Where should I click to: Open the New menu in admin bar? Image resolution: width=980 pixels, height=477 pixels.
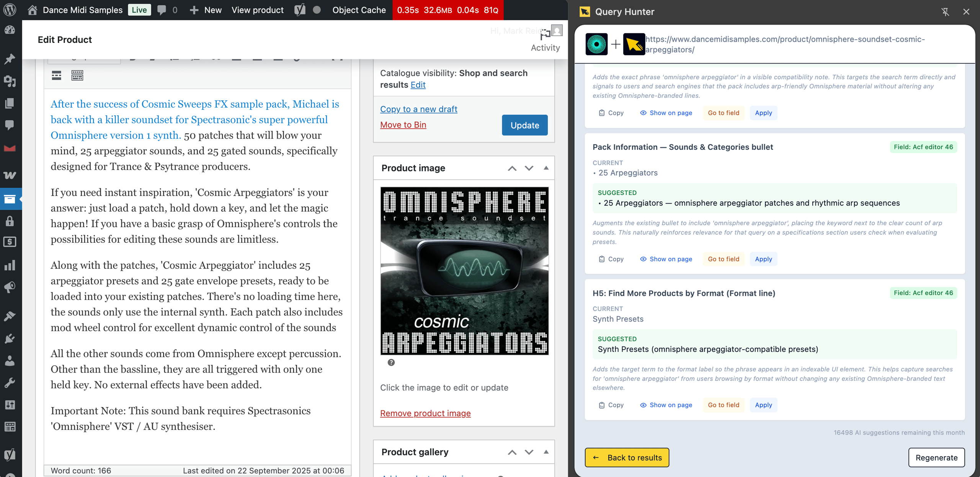(x=206, y=10)
